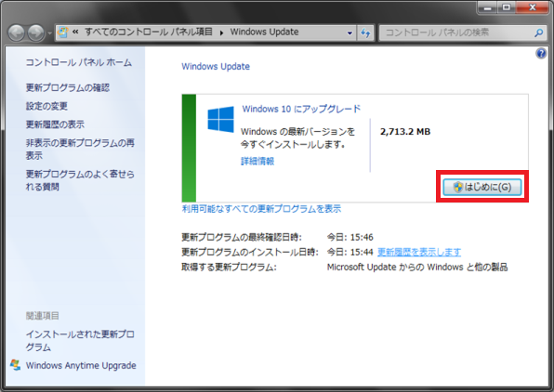
Task: Click the 2,713.2 MB size text
Action: point(405,132)
